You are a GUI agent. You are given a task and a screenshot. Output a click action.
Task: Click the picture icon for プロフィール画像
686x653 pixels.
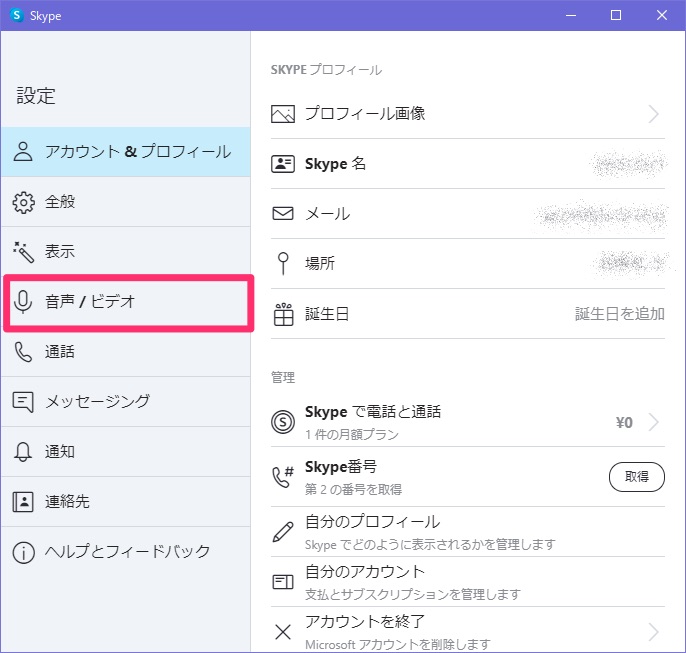283,114
